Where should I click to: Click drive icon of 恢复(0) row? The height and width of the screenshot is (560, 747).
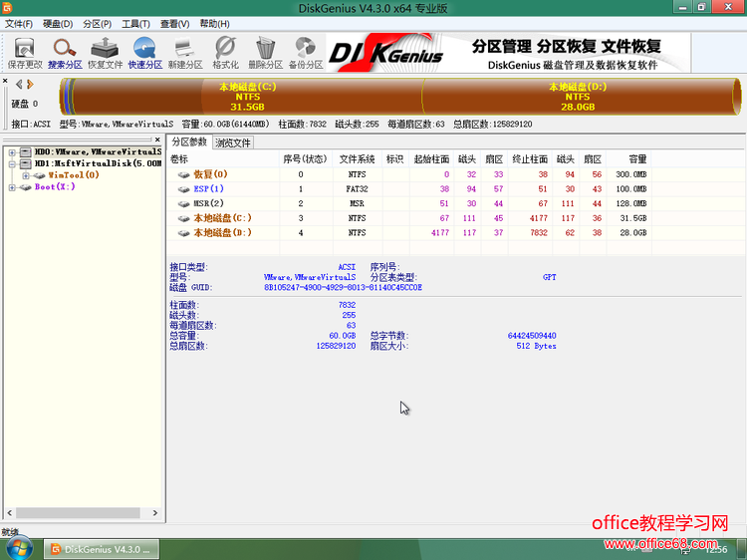pyautogui.click(x=183, y=175)
